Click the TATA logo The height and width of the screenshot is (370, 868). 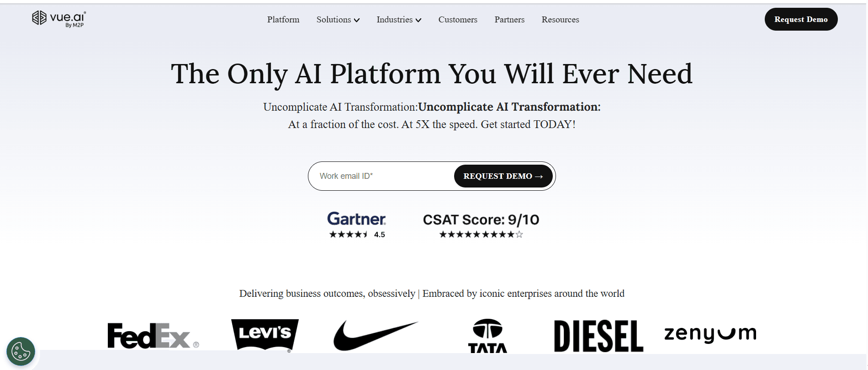pyautogui.click(x=487, y=336)
